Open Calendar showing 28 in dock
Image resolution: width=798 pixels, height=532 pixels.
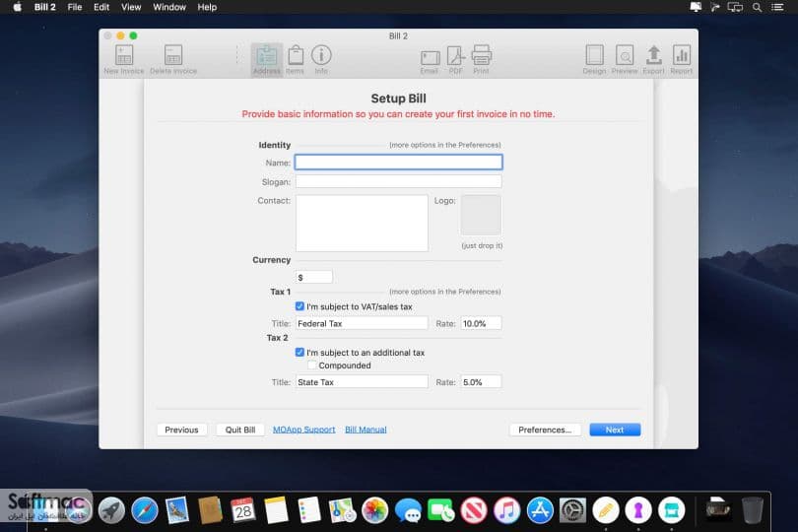click(x=242, y=510)
